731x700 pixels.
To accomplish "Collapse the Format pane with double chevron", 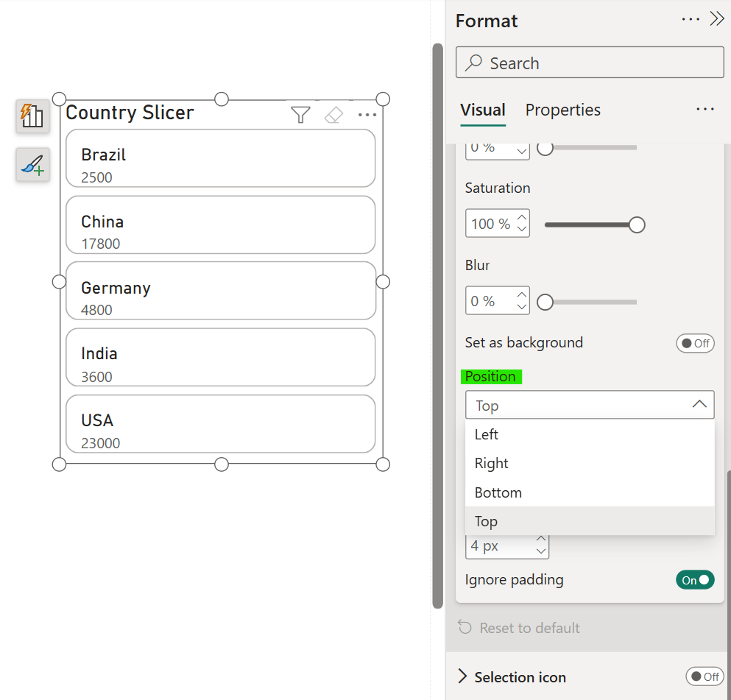I will [x=716, y=20].
